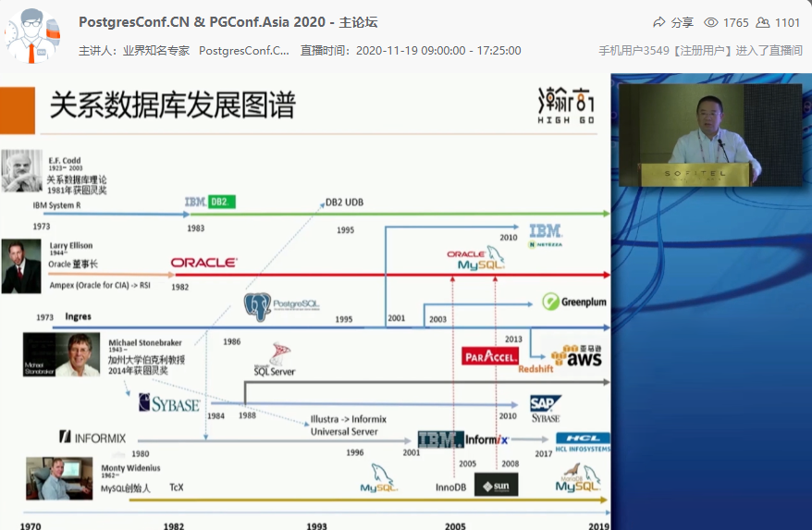Viewport: 812px width, 530px height.
Task: Click the 关系数据库发展图谱 slide heading
Action: pos(172,105)
